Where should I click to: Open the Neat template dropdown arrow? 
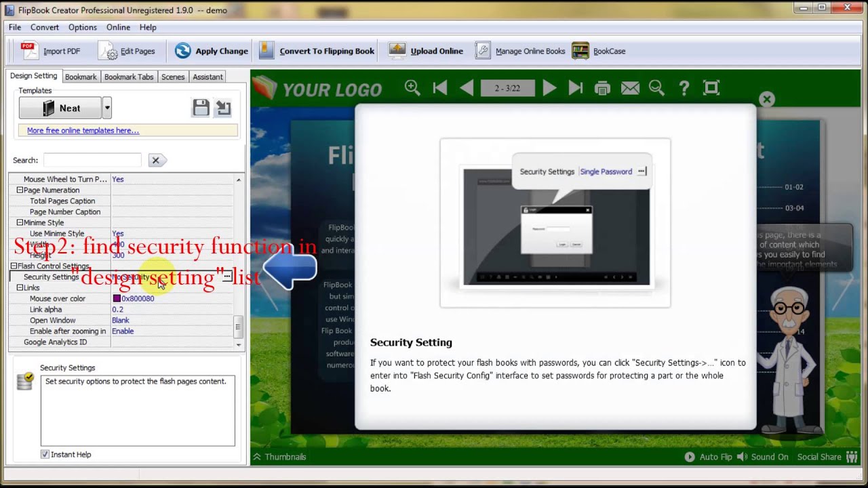pos(106,108)
